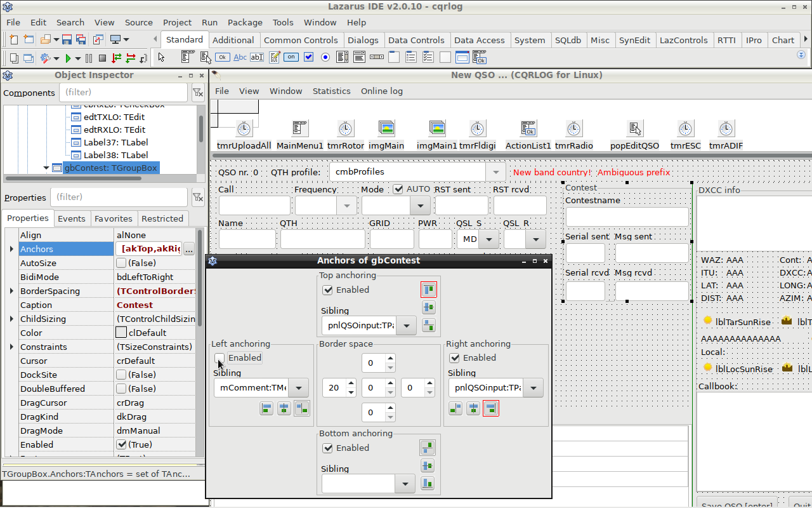The image size is (812, 508).
Task: Collapse gbContest tree node
Action: (46, 168)
